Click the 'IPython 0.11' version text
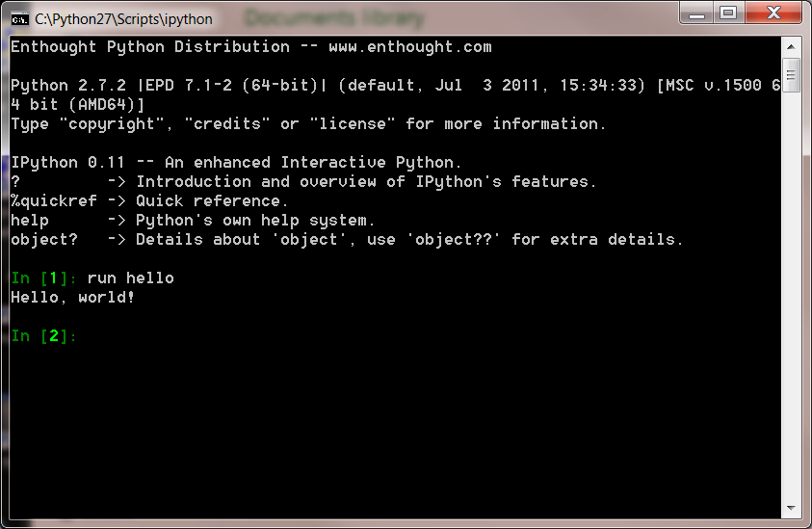 pos(67,162)
